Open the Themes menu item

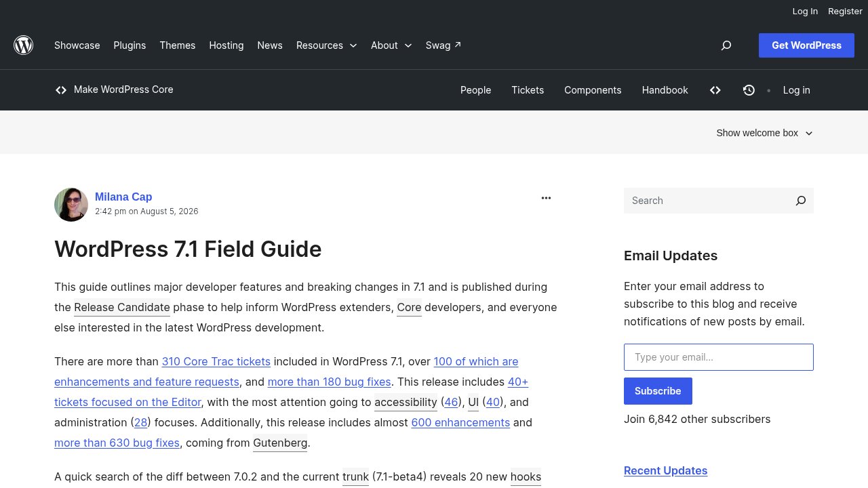point(178,45)
